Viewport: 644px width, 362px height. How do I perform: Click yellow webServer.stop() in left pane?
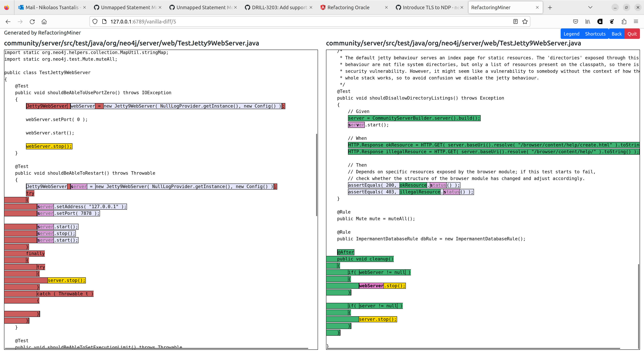pos(49,146)
